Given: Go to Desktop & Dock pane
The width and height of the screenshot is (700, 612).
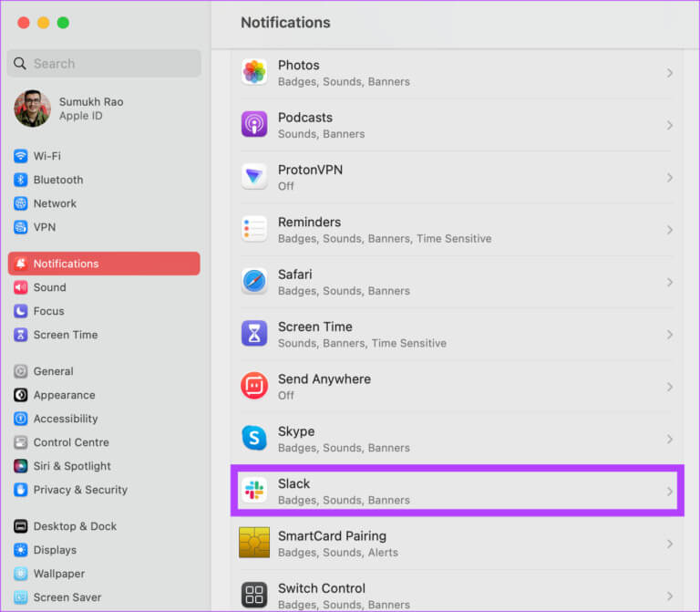Looking at the screenshot, I should point(104,526).
